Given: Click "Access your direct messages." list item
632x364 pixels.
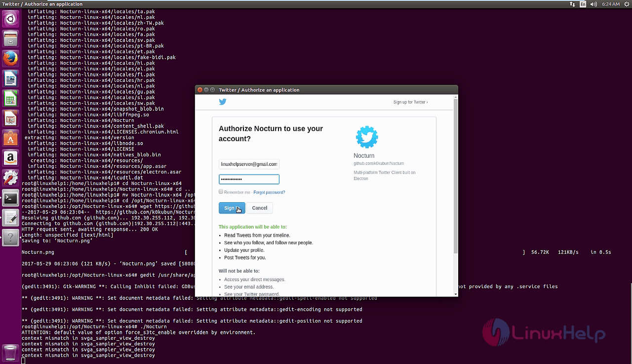Looking at the screenshot, I should coord(255,280).
